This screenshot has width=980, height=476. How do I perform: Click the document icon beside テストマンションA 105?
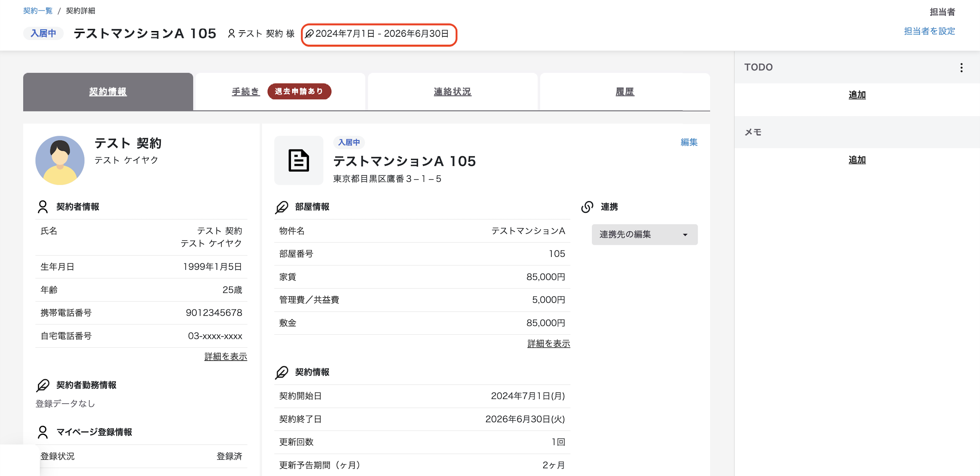point(299,160)
